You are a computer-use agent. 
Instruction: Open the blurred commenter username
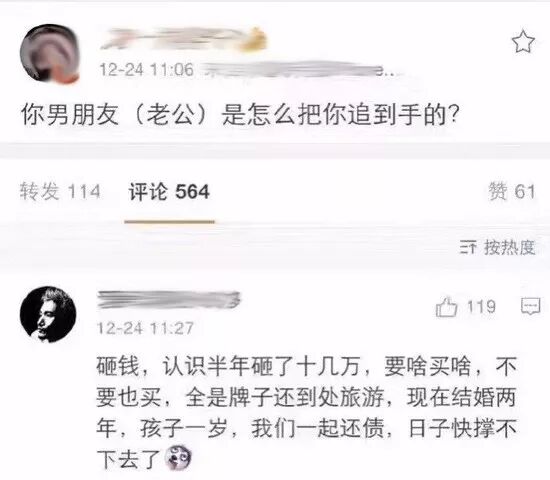tap(168, 300)
